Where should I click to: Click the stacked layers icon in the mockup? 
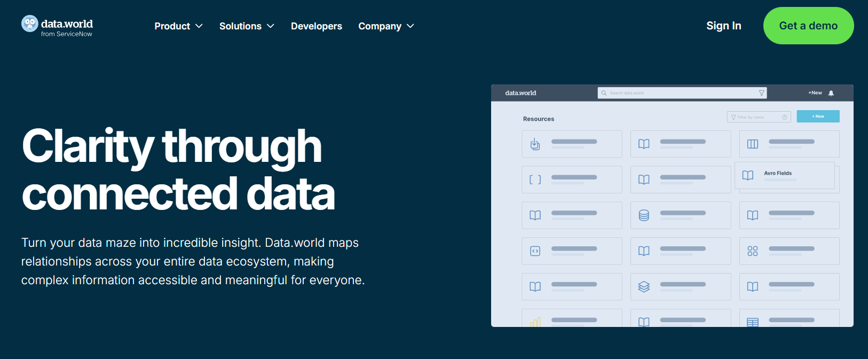(x=644, y=287)
